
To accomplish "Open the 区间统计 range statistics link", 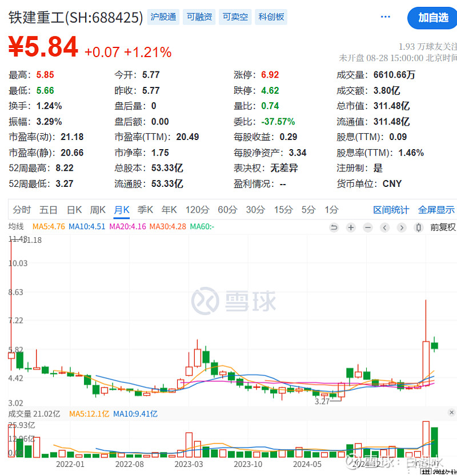I will (x=391, y=210).
